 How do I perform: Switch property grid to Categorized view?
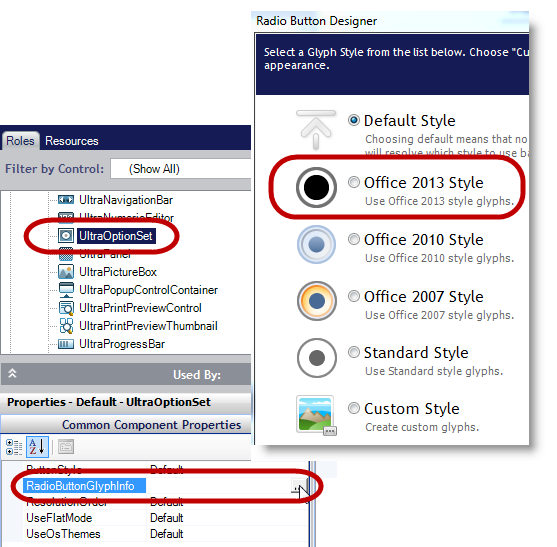click(14, 447)
